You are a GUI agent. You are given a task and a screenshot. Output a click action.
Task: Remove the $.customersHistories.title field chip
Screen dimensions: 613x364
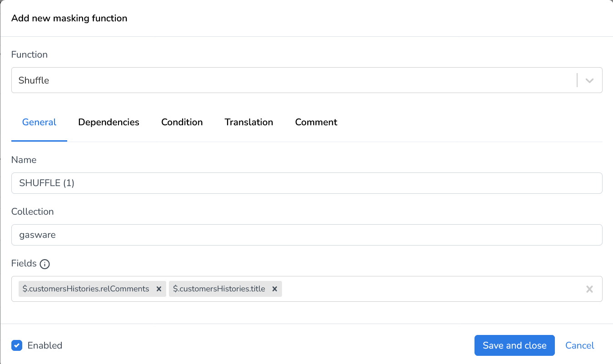(x=275, y=289)
